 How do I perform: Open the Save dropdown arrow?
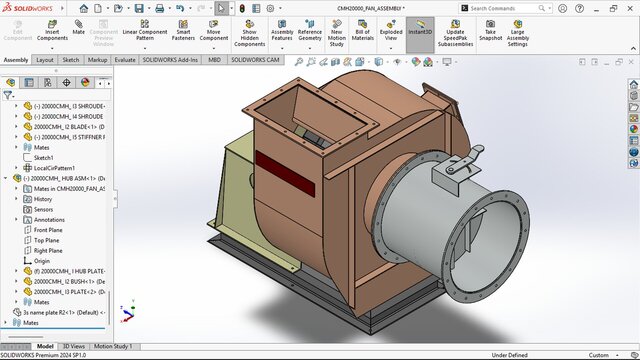[149, 8]
